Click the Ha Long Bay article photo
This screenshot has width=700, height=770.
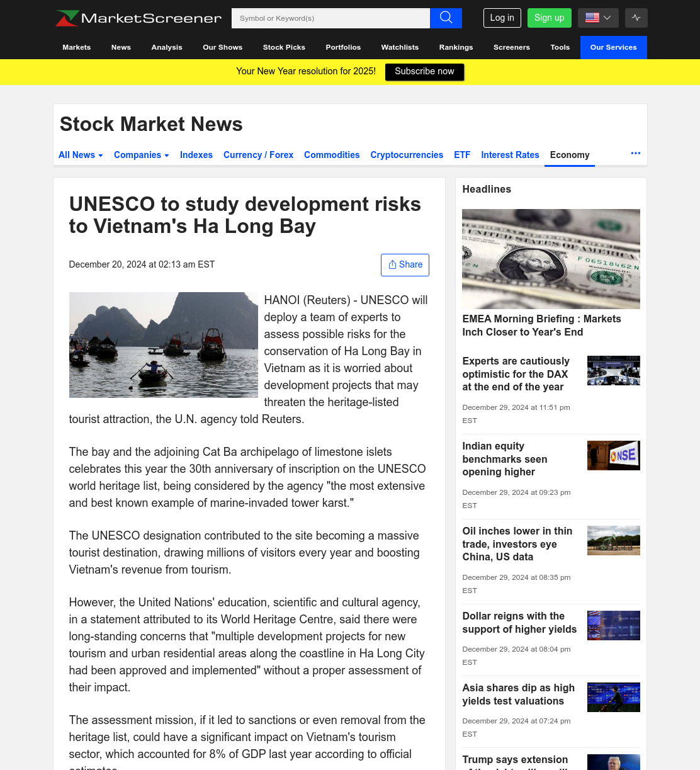(164, 345)
